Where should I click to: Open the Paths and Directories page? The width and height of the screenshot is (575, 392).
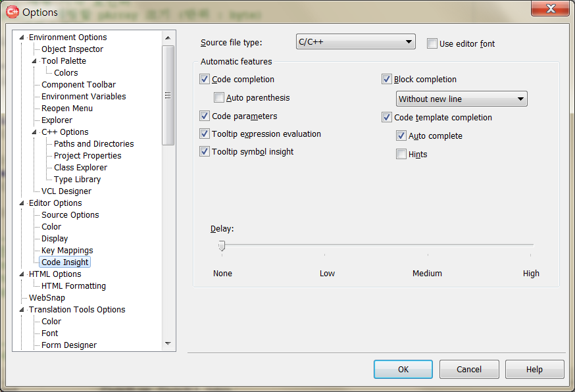pyautogui.click(x=93, y=144)
